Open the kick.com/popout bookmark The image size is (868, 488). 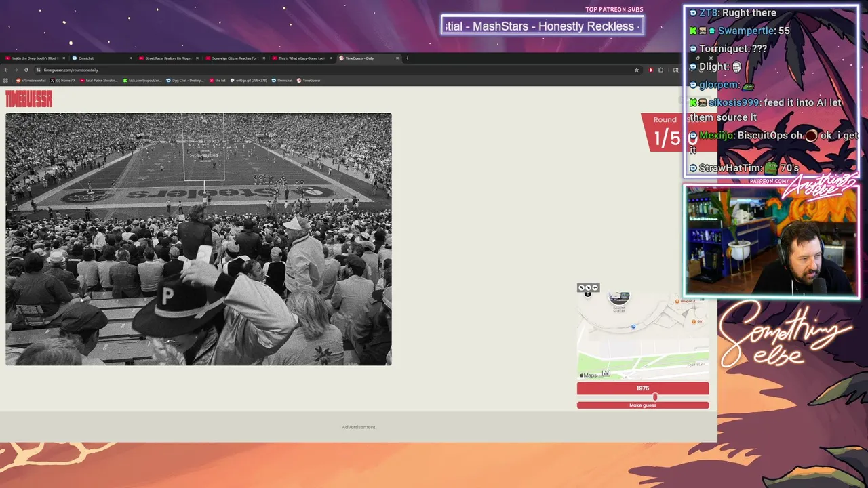142,80
